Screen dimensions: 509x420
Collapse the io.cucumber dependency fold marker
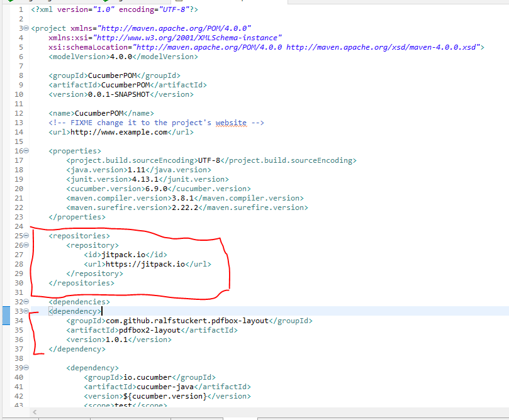(25, 367)
